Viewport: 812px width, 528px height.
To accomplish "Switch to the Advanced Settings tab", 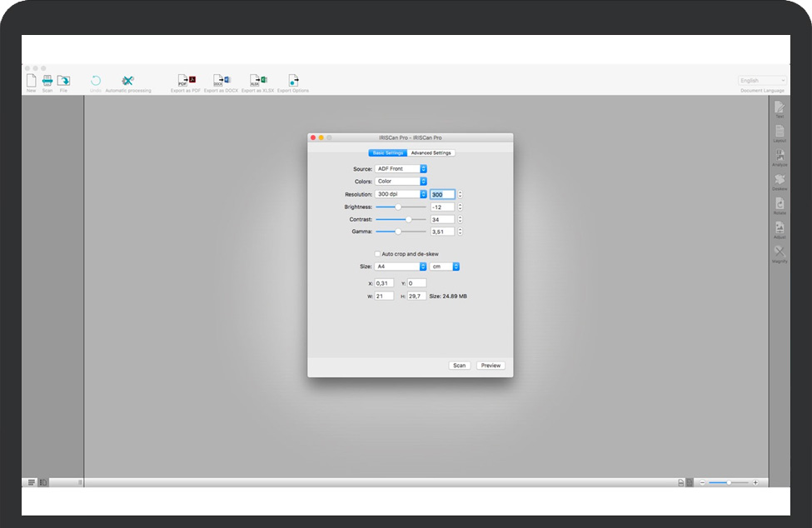I will tap(431, 153).
